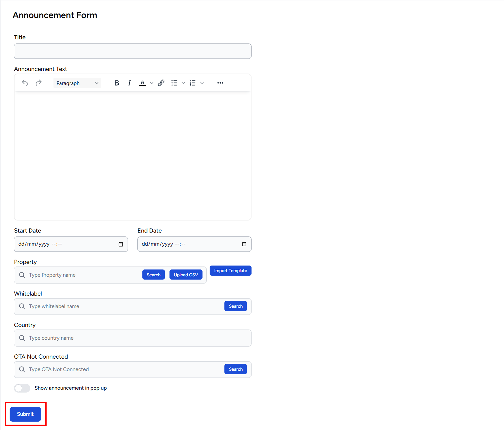The image size is (504, 430).
Task: Open the End Date calendar picker icon
Action: point(244,244)
